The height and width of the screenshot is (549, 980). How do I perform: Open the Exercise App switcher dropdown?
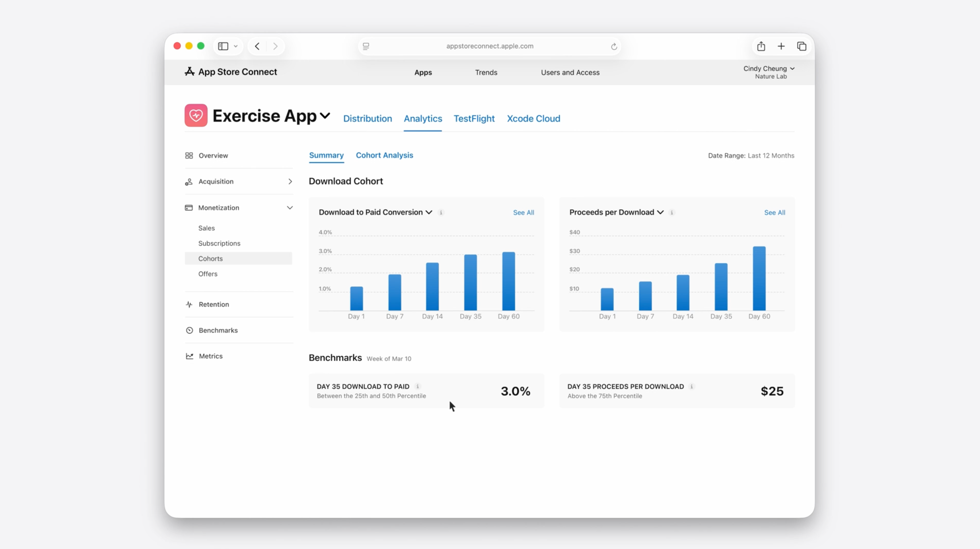pyautogui.click(x=325, y=116)
